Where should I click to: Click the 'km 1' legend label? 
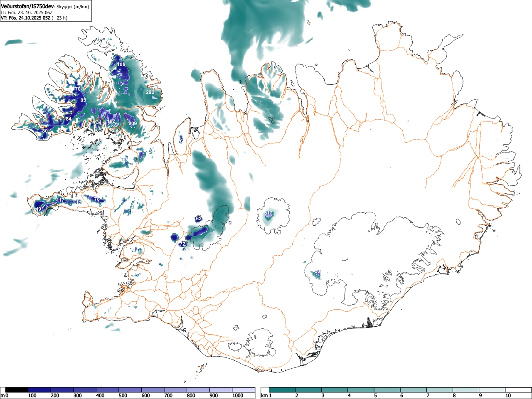pyautogui.click(x=266, y=396)
